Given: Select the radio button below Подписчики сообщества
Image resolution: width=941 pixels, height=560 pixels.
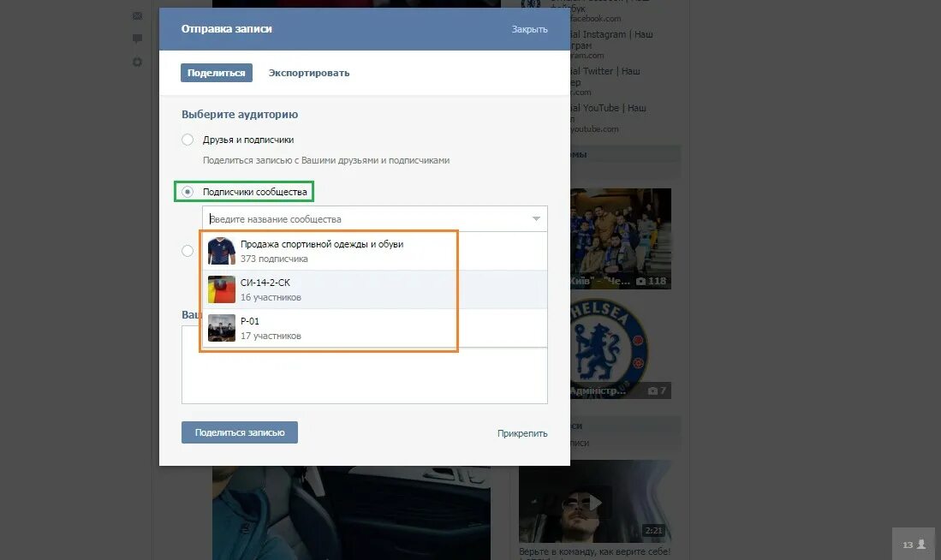Looking at the screenshot, I should coord(188,250).
